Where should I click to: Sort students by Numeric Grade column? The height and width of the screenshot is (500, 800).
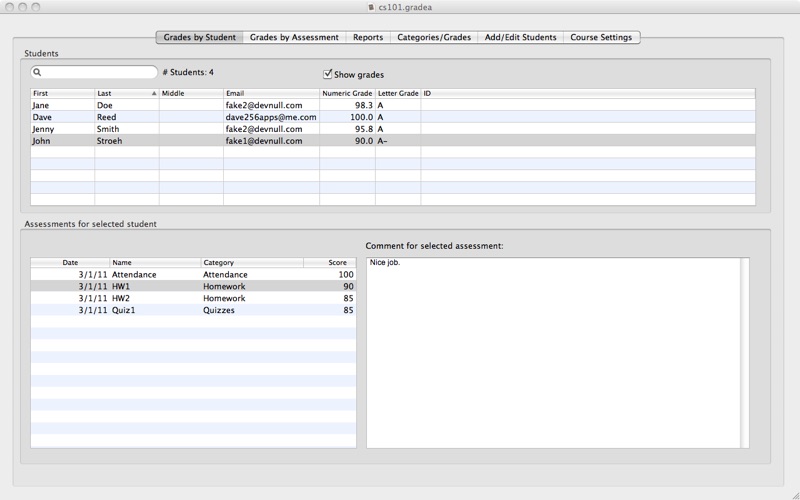point(347,93)
